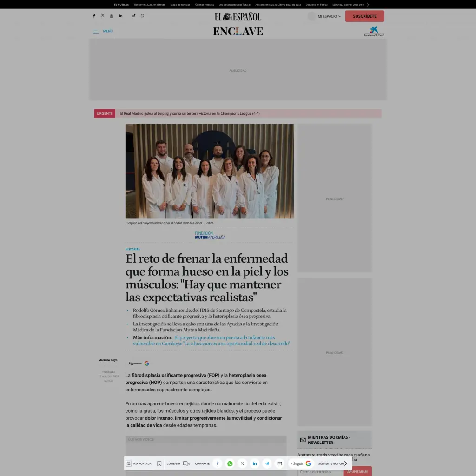Share article on Facebook from bottom bar
The height and width of the screenshot is (476, 476).
(218, 463)
